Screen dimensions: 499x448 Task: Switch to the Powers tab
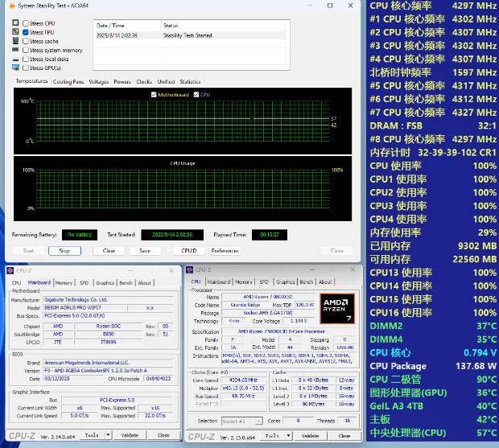pyautogui.click(x=122, y=82)
